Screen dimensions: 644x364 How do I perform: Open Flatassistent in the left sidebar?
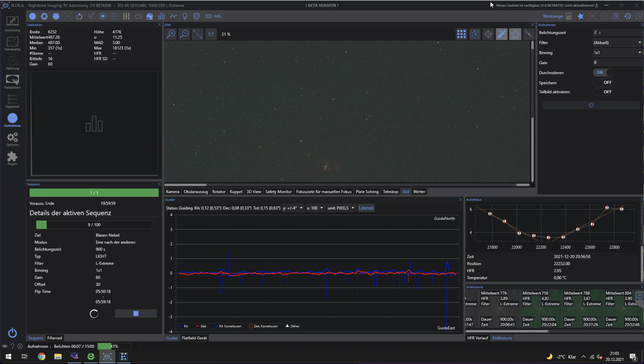coord(12,81)
